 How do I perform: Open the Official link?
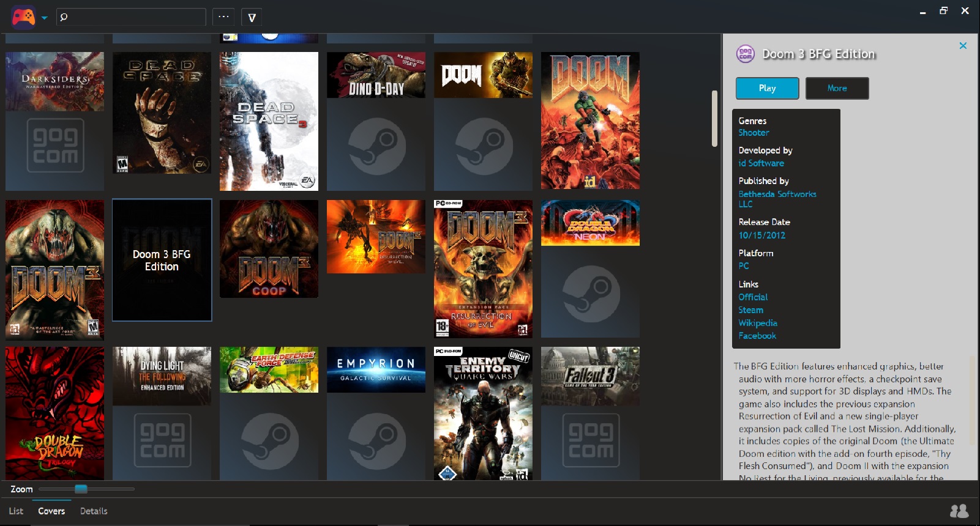click(x=753, y=297)
